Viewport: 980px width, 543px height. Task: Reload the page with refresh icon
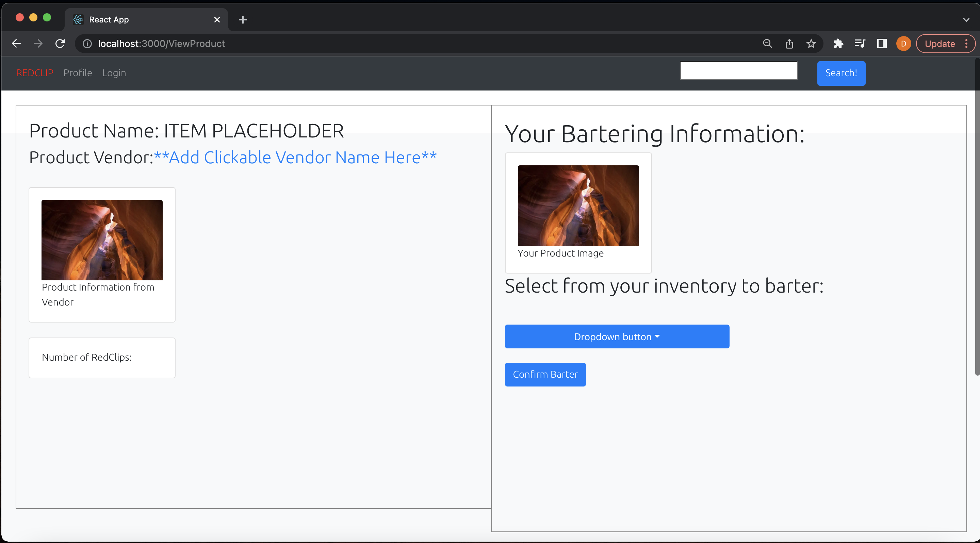(x=60, y=44)
